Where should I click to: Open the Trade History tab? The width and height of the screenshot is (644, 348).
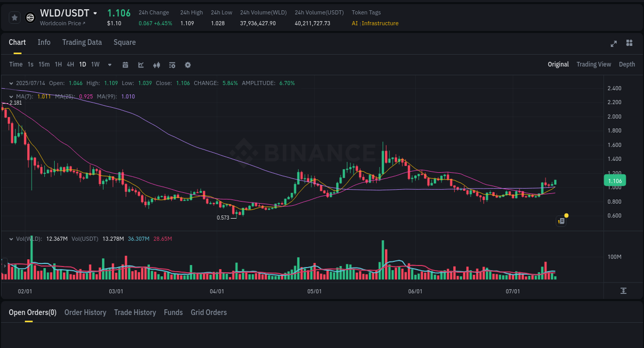(x=135, y=312)
